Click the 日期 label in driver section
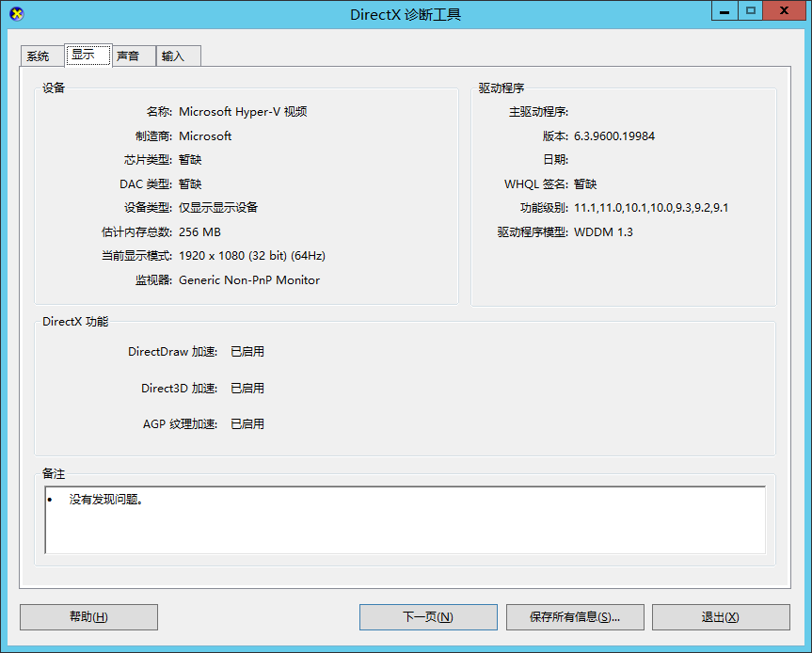Image resolution: width=812 pixels, height=653 pixels. (x=556, y=160)
